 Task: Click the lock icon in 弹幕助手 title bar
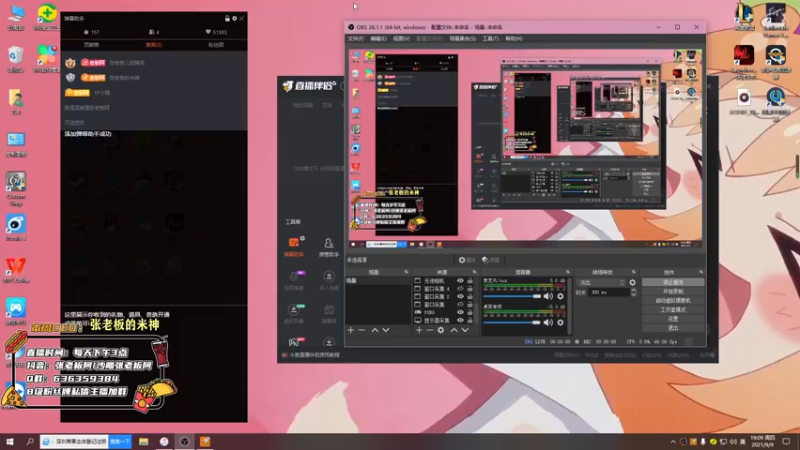click(x=227, y=18)
